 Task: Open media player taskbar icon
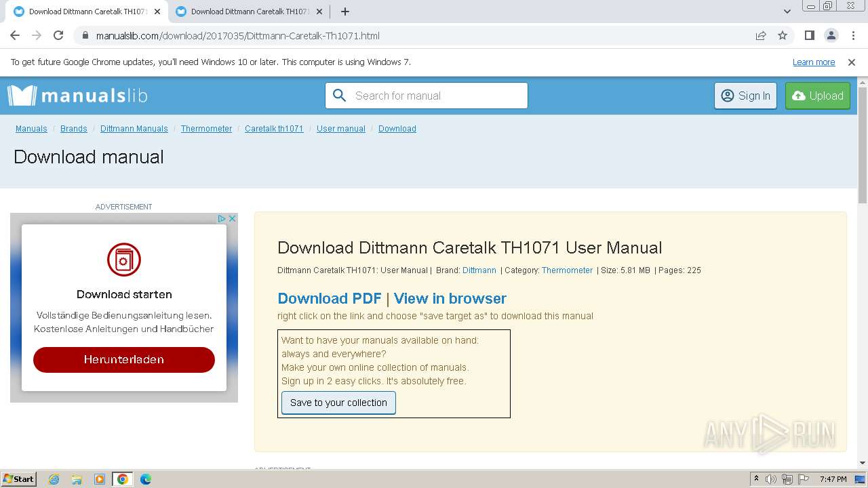(x=100, y=479)
